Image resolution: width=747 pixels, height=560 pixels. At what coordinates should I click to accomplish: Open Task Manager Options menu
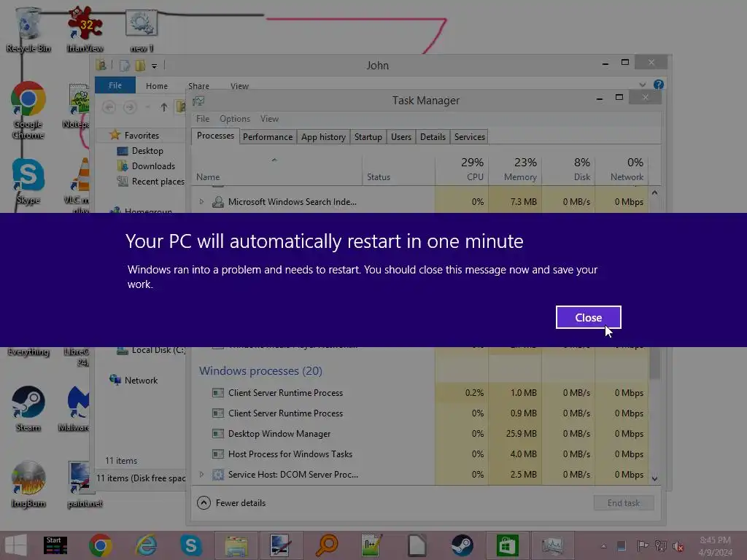coord(234,119)
